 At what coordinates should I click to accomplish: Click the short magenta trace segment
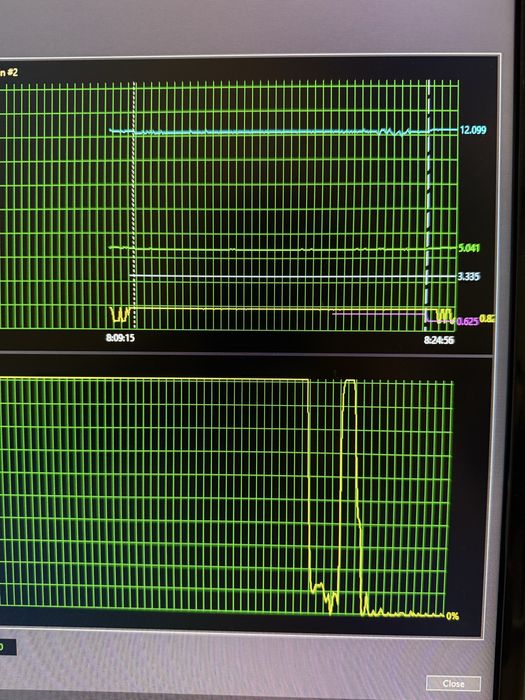click(x=378, y=314)
